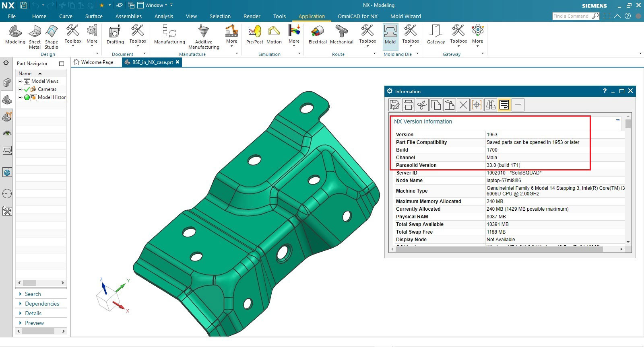Launch the Sheet Metal application
644x347 pixels.
tap(35, 37)
